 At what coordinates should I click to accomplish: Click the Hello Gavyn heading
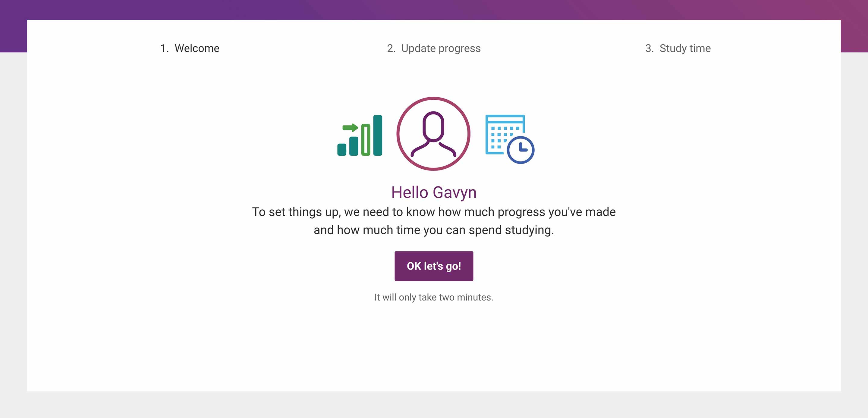click(x=434, y=192)
